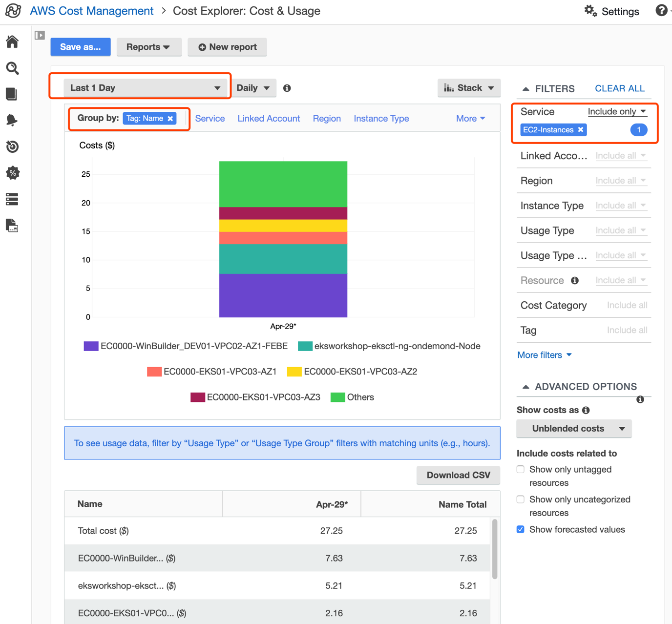Viewport: 672px width, 624px height.
Task: Open Reports book icon in sidebar
Action: pos(12,94)
